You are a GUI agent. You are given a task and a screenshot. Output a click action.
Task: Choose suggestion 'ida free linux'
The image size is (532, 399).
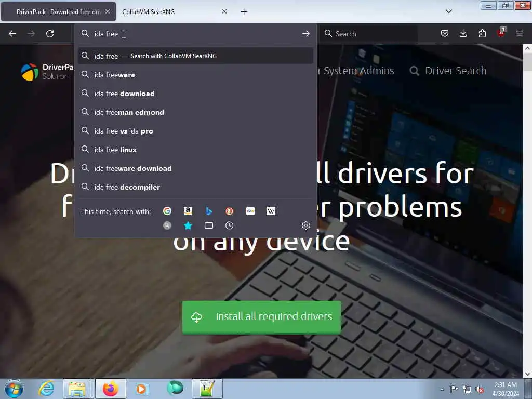pos(195,150)
